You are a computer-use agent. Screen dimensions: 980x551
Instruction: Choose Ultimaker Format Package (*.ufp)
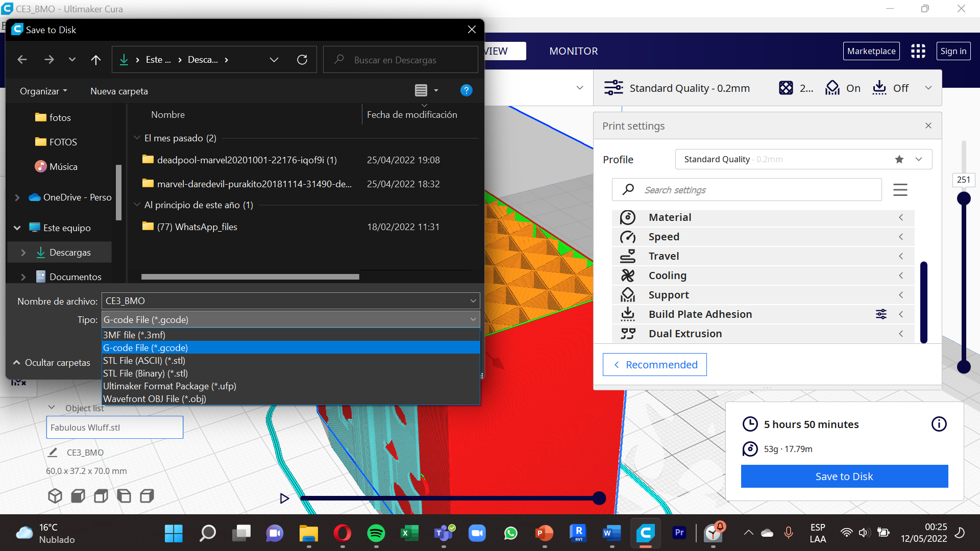pos(290,386)
